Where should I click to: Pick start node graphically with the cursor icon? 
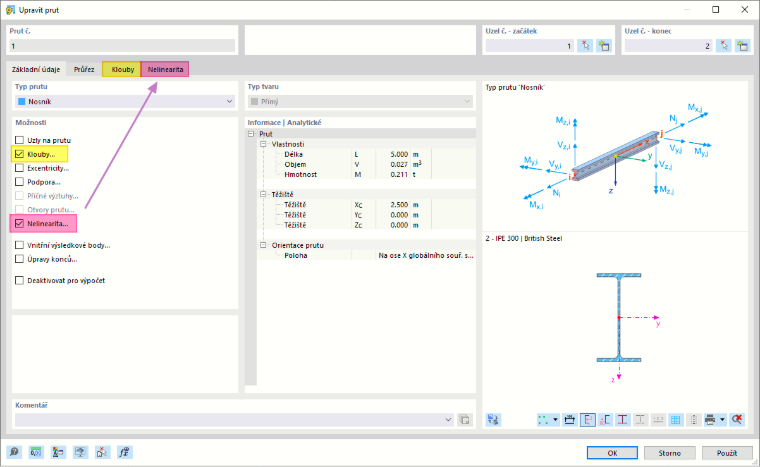pyautogui.click(x=586, y=46)
